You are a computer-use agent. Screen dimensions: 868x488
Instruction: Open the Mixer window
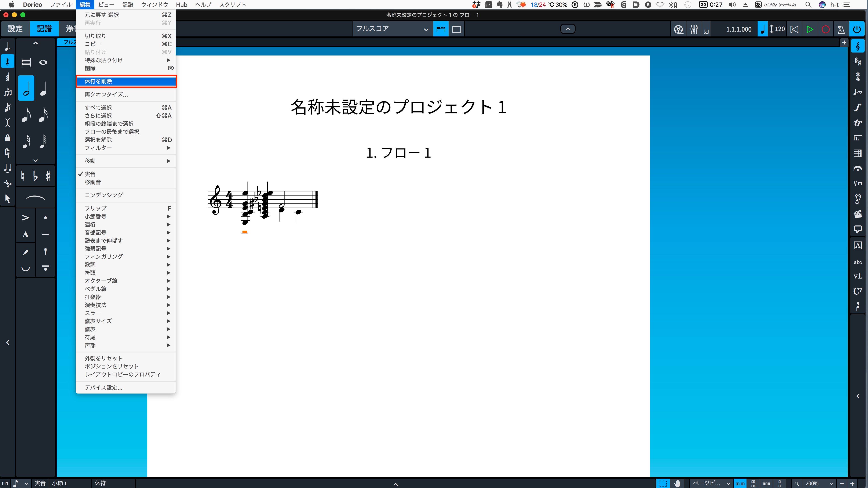[694, 29]
